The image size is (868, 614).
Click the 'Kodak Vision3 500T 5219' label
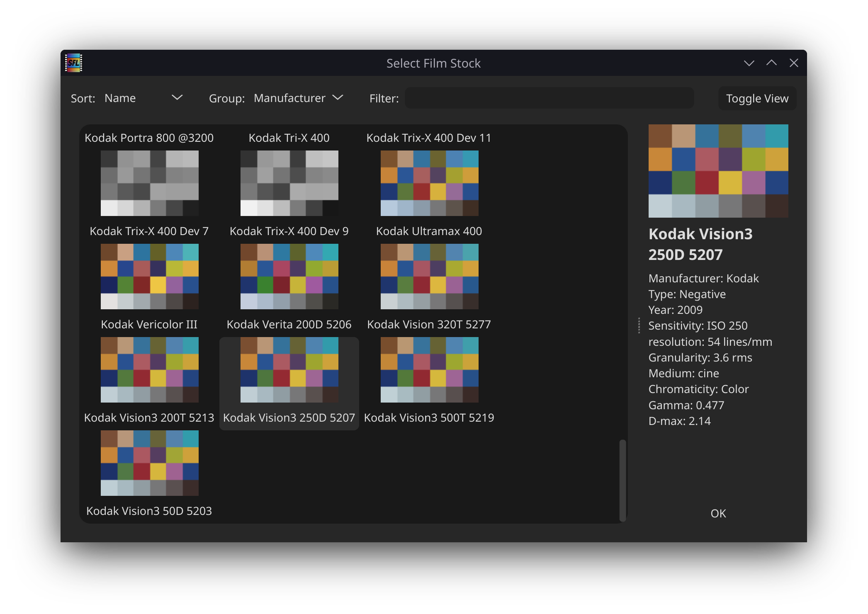click(x=429, y=417)
